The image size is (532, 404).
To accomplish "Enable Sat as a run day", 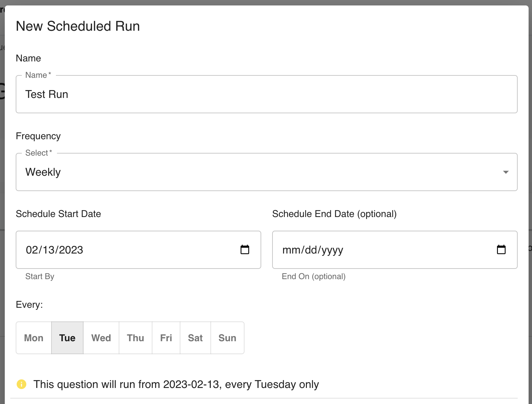I will point(195,338).
